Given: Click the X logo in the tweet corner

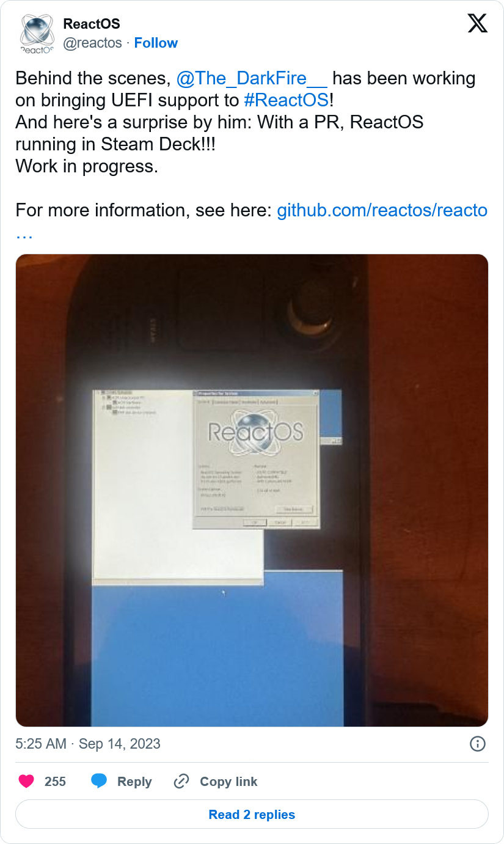Looking at the screenshot, I should coord(478,24).
